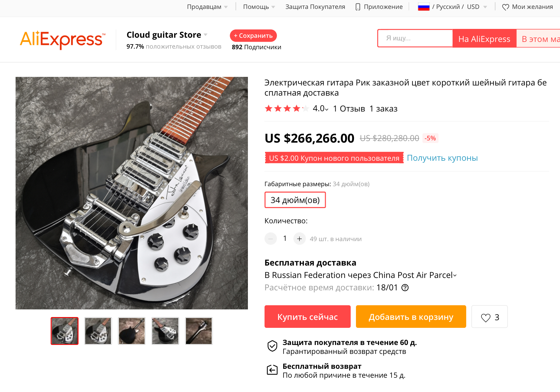This screenshot has height=392, width=560.
Task: Decrease quantity with the minus button
Action: (271, 239)
